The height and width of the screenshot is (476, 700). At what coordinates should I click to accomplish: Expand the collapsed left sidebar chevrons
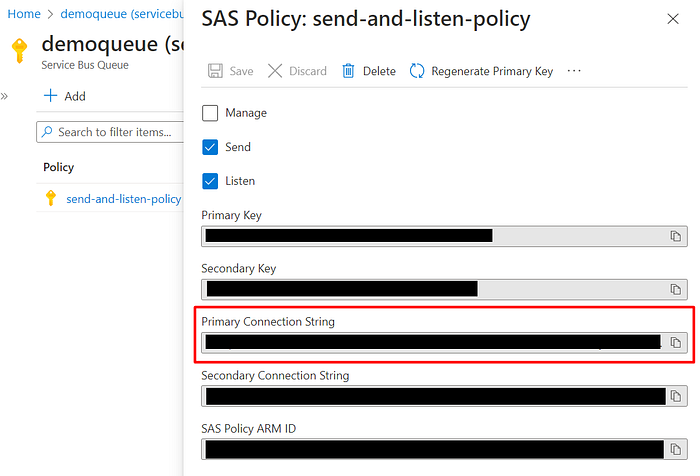4,96
